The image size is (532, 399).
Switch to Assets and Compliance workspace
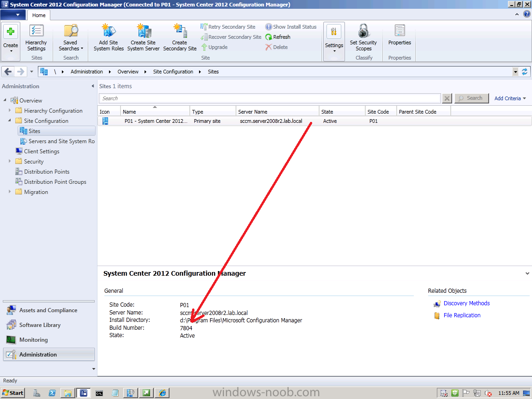[49, 310]
